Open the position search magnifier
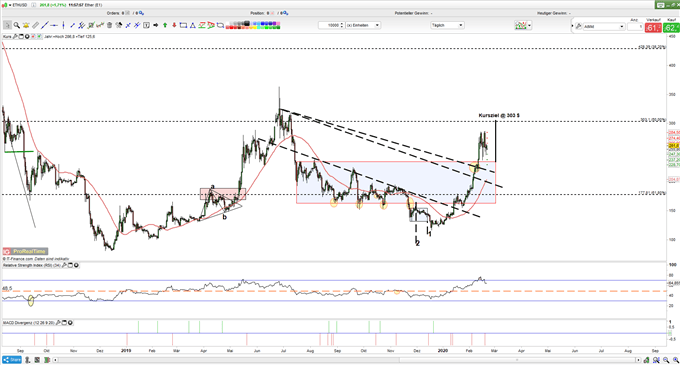680x365 pixels. tap(286, 13)
